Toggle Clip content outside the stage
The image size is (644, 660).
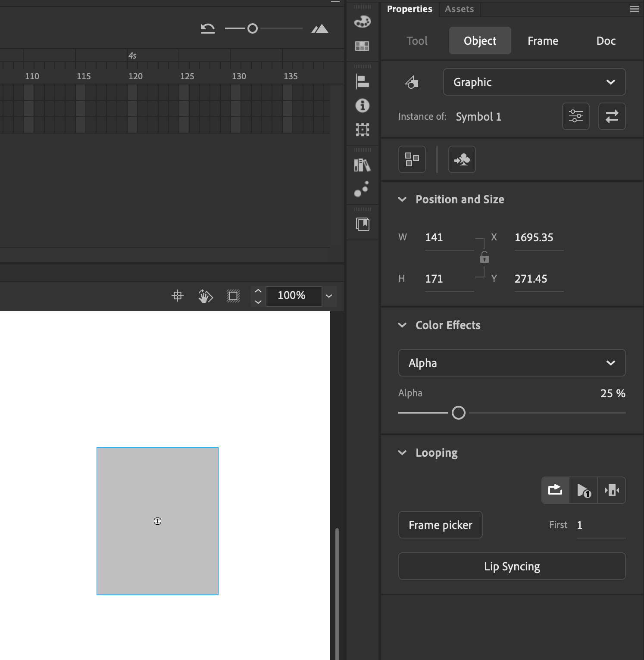click(x=233, y=296)
